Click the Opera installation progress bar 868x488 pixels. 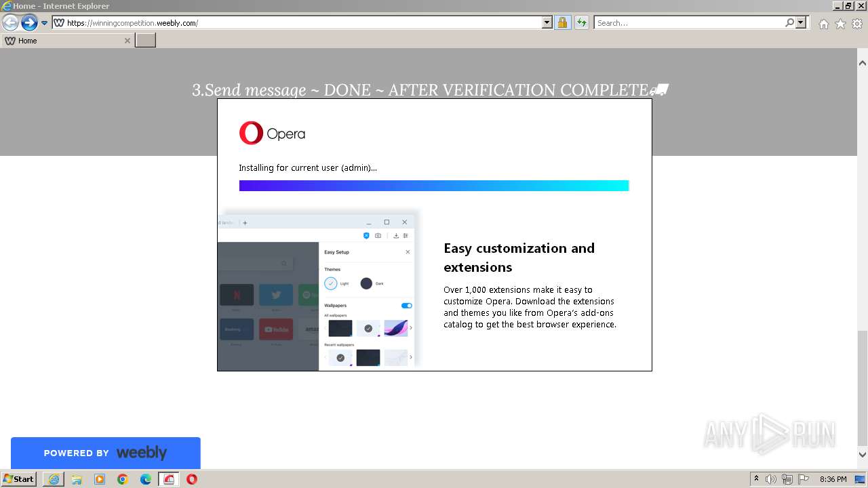pos(434,186)
